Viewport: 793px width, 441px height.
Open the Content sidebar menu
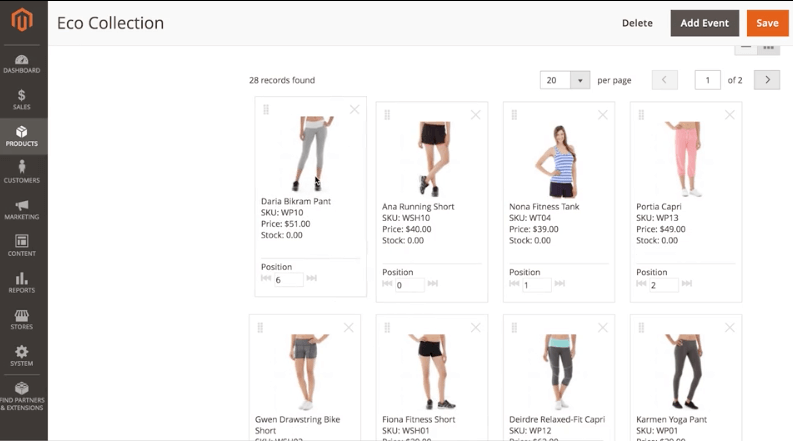[22, 246]
